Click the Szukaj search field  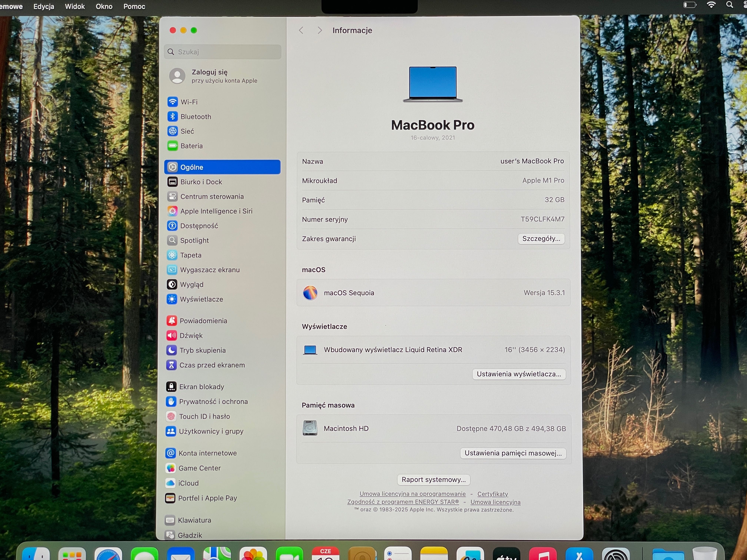[x=223, y=52]
